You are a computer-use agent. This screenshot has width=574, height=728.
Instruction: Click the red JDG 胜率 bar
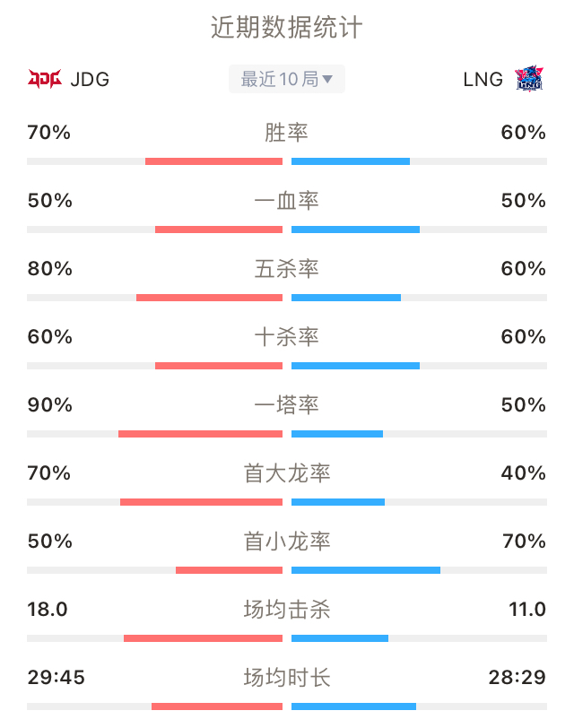tap(213, 161)
